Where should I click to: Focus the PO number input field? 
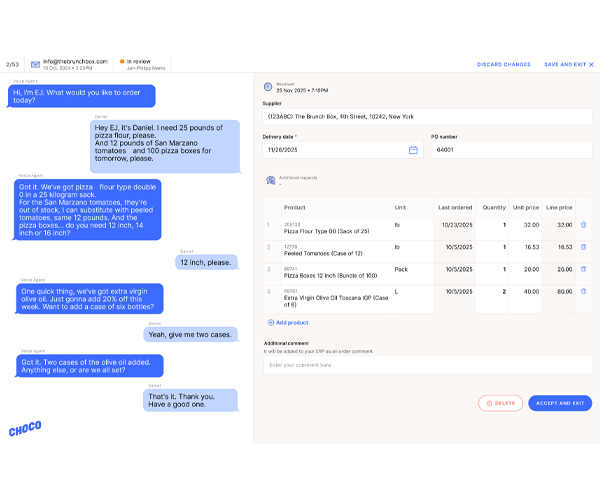coord(510,150)
